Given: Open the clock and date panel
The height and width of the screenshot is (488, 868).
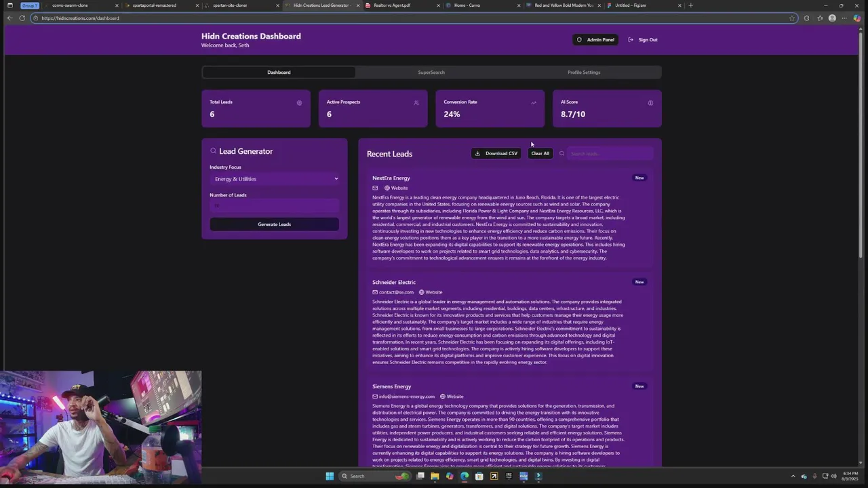Looking at the screenshot, I should [x=850, y=476].
